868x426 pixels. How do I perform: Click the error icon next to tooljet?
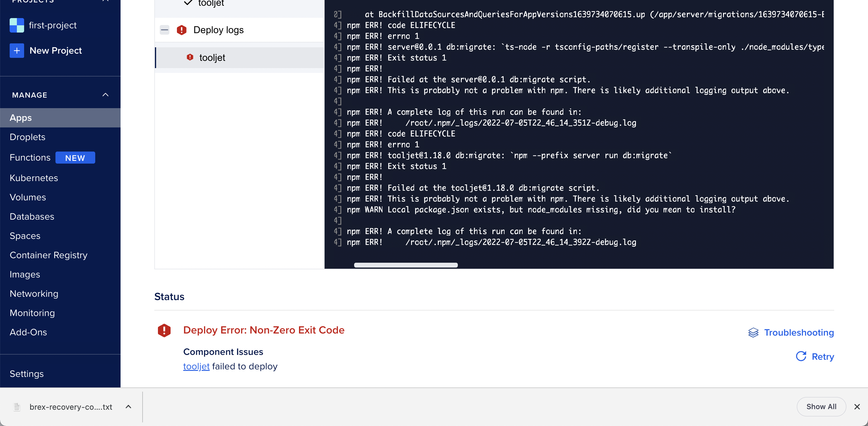pos(190,57)
